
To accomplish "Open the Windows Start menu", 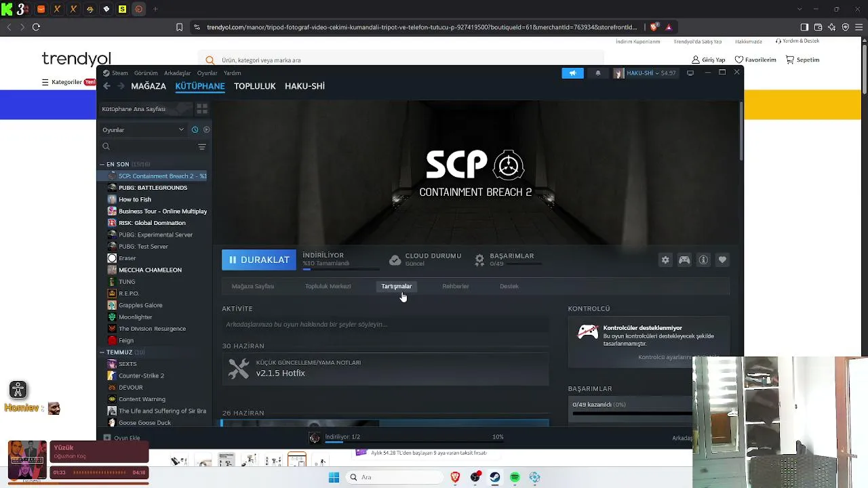I will click(x=334, y=477).
